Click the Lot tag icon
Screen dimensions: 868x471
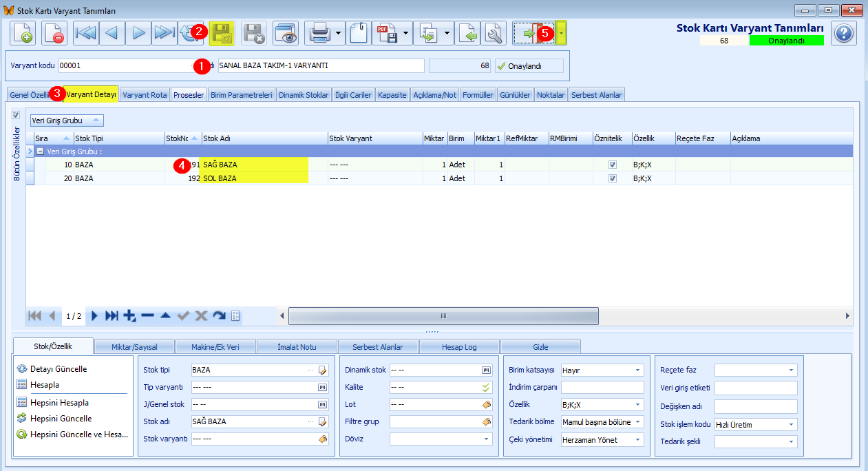487,404
